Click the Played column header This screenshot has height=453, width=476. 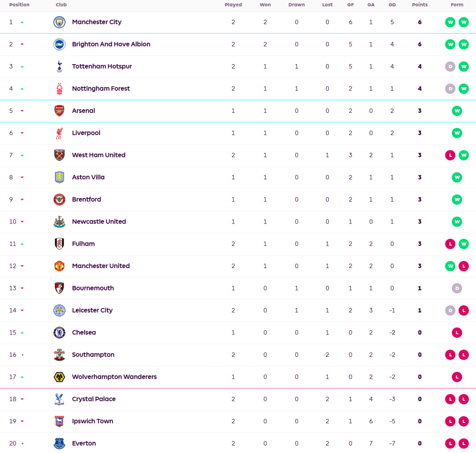[x=233, y=5]
